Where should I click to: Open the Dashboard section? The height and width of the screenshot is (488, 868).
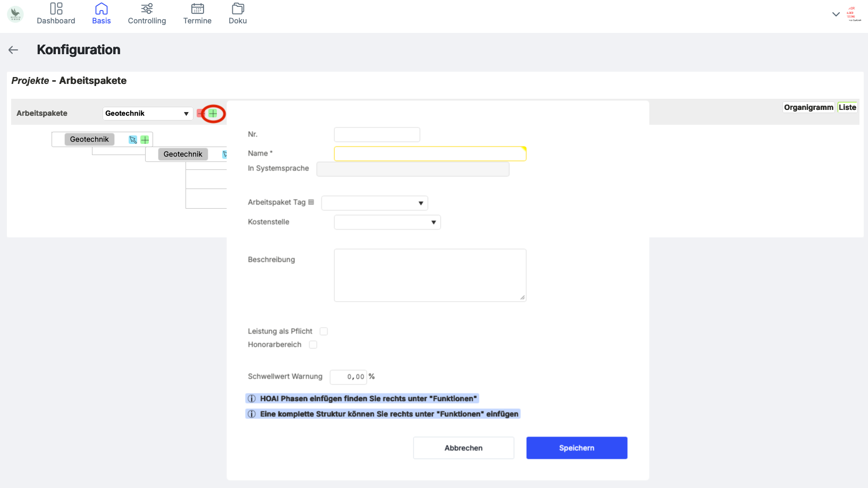click(x=56, y=14)
